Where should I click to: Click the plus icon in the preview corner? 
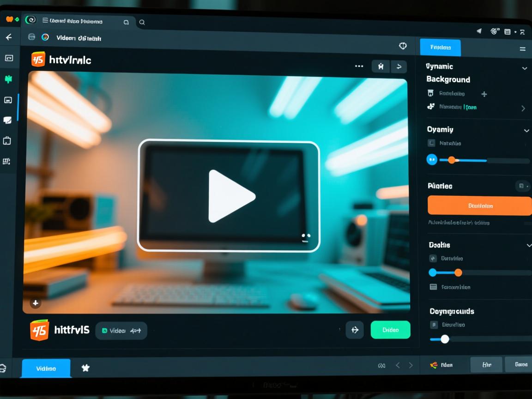[x=36, y=303]
